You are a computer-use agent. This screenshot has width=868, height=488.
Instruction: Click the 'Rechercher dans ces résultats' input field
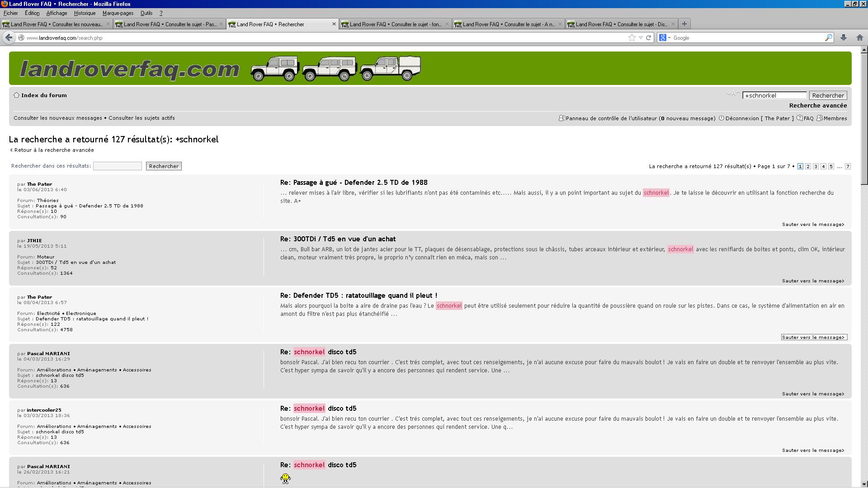118,166
